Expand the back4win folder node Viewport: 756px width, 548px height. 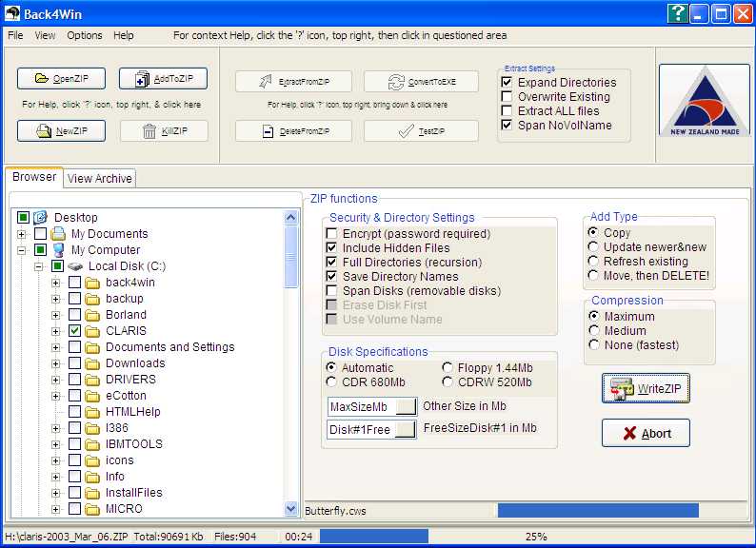[x=56, y=283]
